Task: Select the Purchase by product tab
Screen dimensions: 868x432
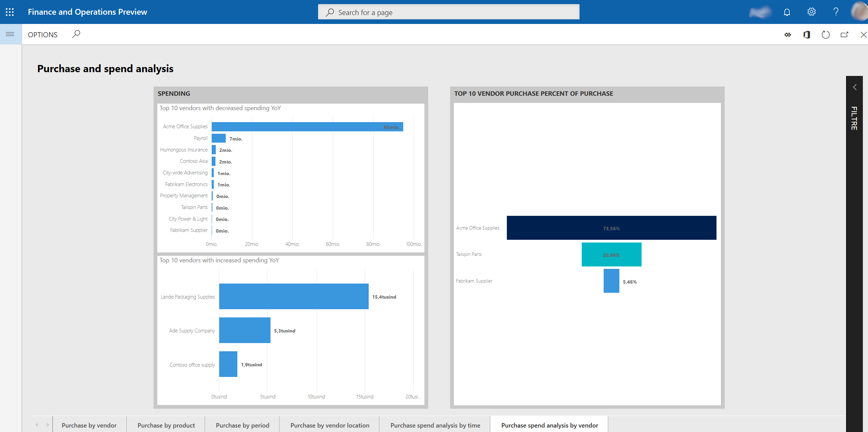Action: [x=166, y=424]
